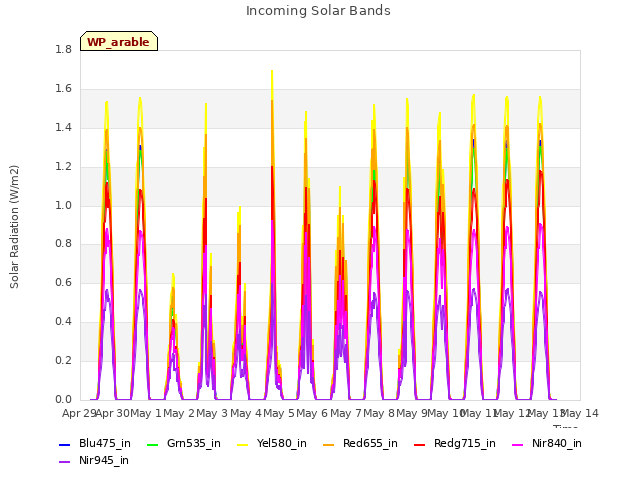Click the May 4 x-axis date label
Screen dimensions: 640x480
pyautogui.click(x=246, y=413)
